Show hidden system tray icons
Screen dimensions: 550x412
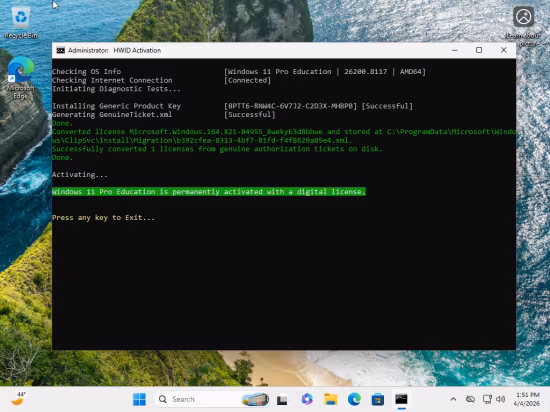point(453,399)
